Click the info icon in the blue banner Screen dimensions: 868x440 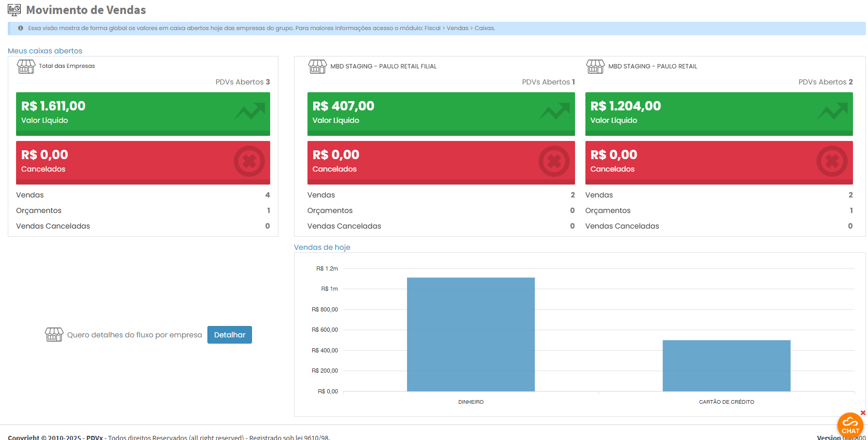[x=21, y=28]
